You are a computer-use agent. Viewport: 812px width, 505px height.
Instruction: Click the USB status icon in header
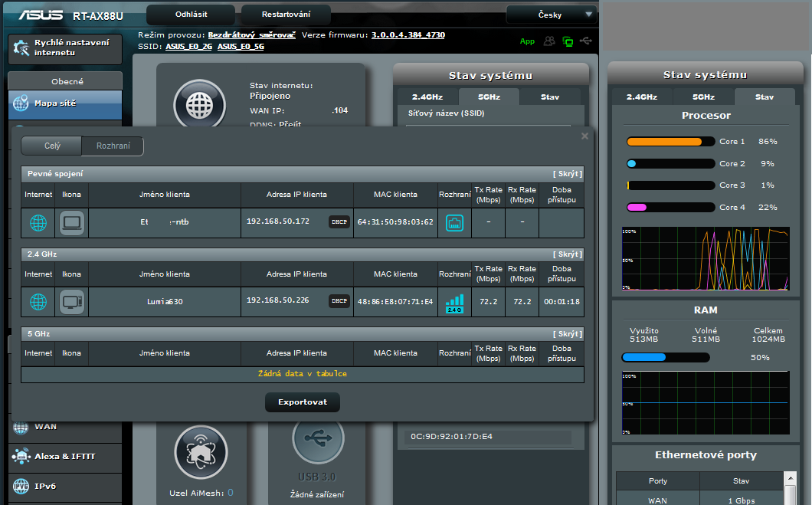point(587,41)
